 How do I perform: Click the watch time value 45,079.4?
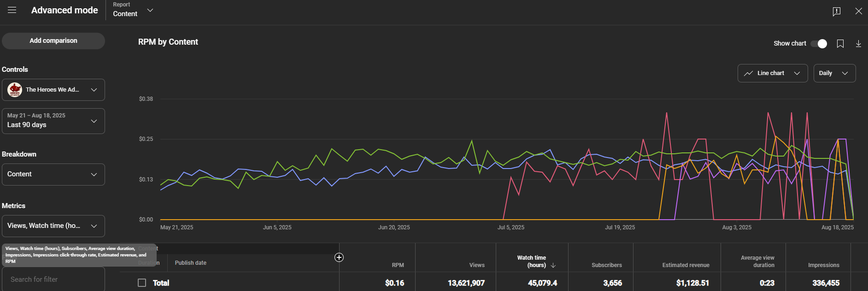pyautogui.click(x=542, y=283)
